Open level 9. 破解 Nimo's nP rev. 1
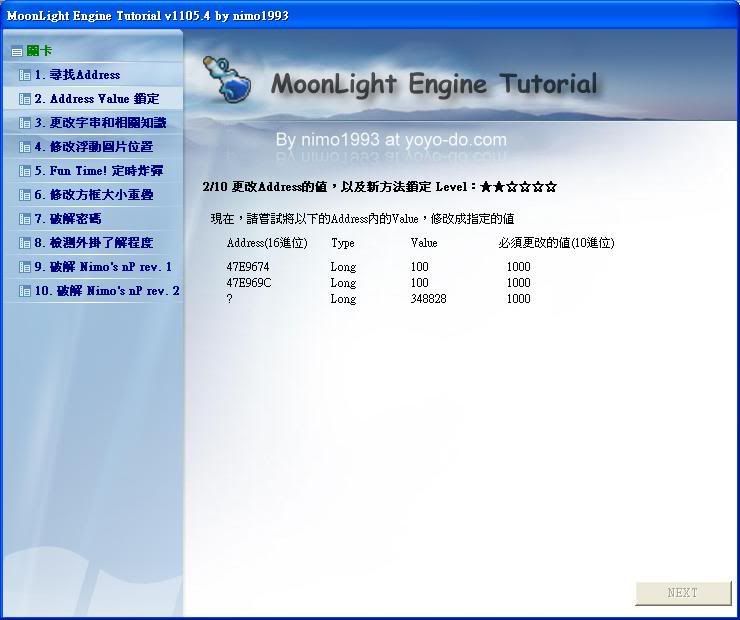The width and height of the screenshot is (740, 620). [103, 267]
